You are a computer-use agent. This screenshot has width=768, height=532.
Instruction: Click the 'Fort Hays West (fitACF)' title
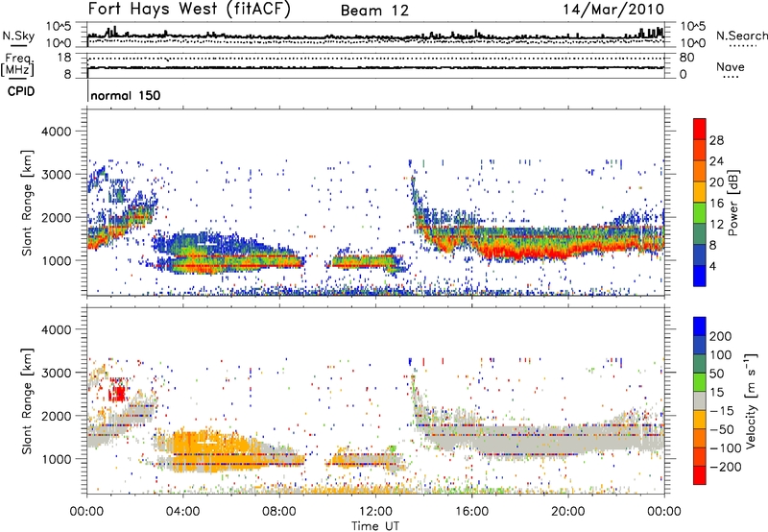click(x=189, y=9)
